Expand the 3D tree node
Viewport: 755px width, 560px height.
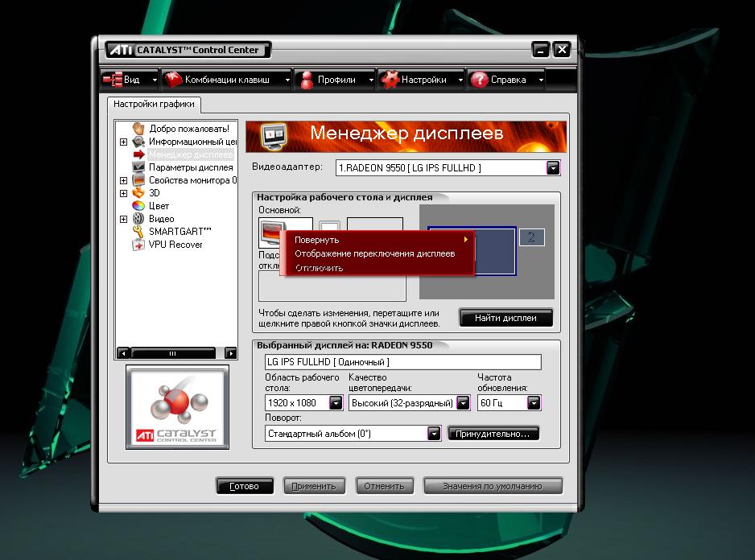(123, 193)
